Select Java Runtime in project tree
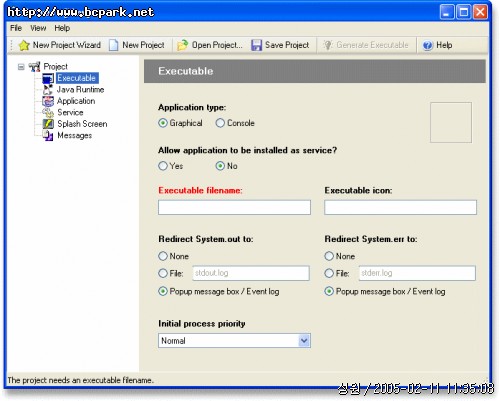Screen dimensions: 500x401 point(80,90)
